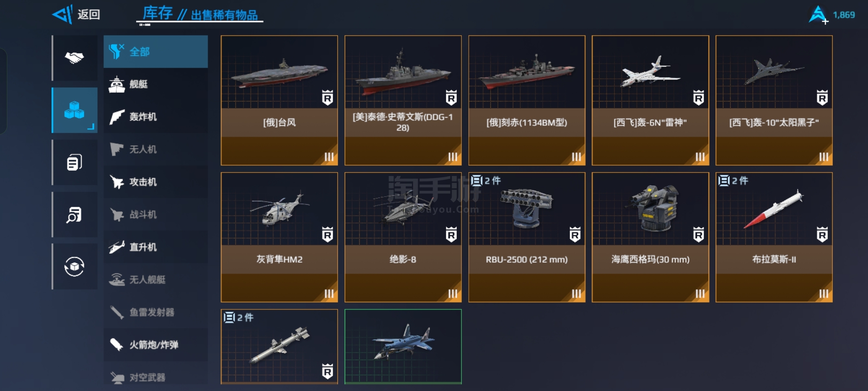Select the 全部 filter category
The height and width of the screenshot is (391, 868).
click(x=156, y=51)
